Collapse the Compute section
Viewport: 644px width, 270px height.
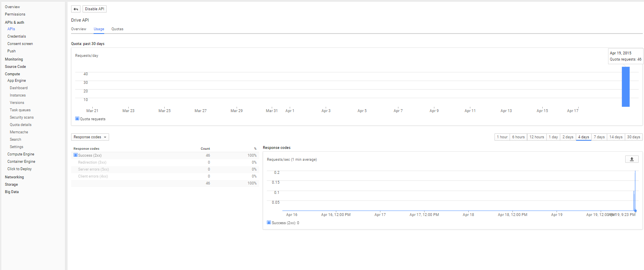coord(12,74)
